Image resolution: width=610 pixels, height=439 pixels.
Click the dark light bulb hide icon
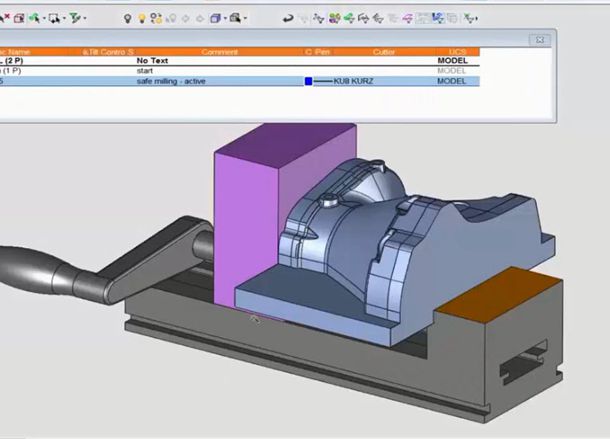coord(127,18)
